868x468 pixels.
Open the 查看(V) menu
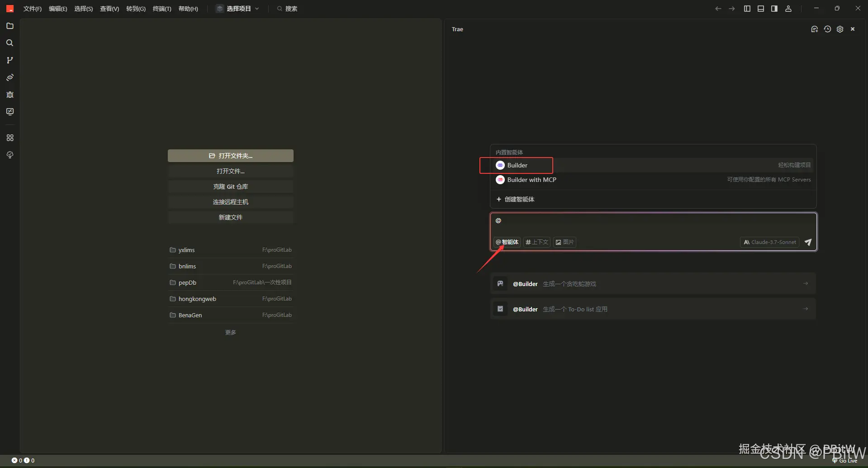tap(109, 9)
